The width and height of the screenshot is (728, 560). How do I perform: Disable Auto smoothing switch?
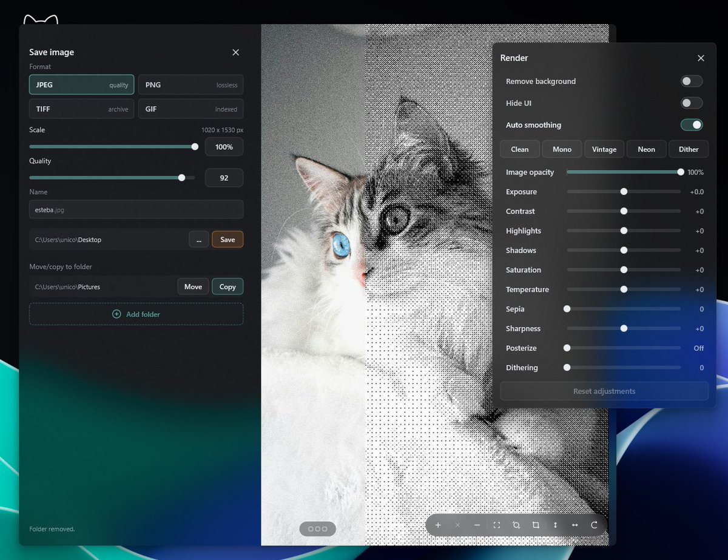click(692, 125)
